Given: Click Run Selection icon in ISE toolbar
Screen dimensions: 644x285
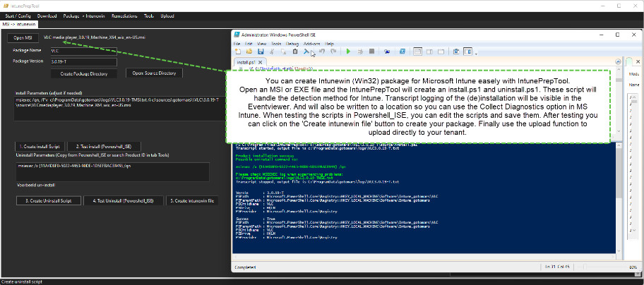Looking at the screenshot, I should tap(360, 51).
